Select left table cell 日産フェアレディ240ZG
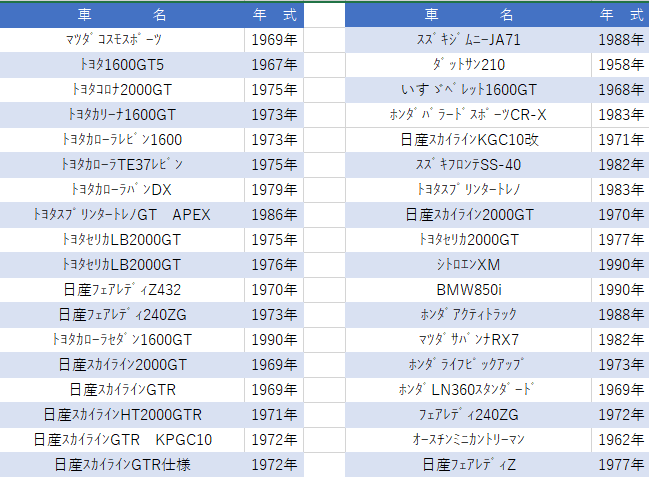649x477 pixels. click(x=122, y=315)
